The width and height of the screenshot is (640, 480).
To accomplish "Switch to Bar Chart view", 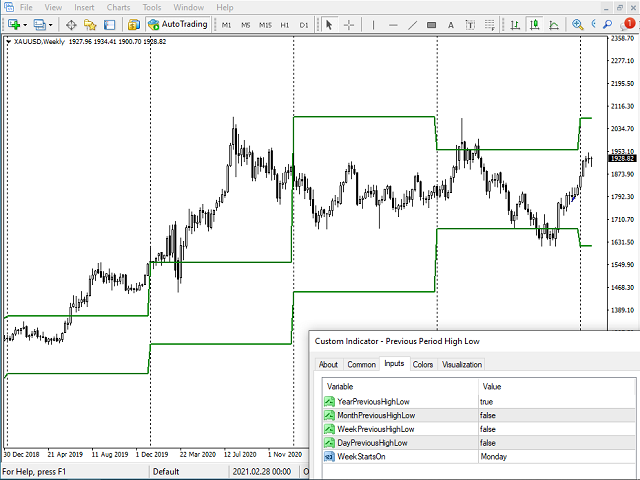I will tap(515, 25).
